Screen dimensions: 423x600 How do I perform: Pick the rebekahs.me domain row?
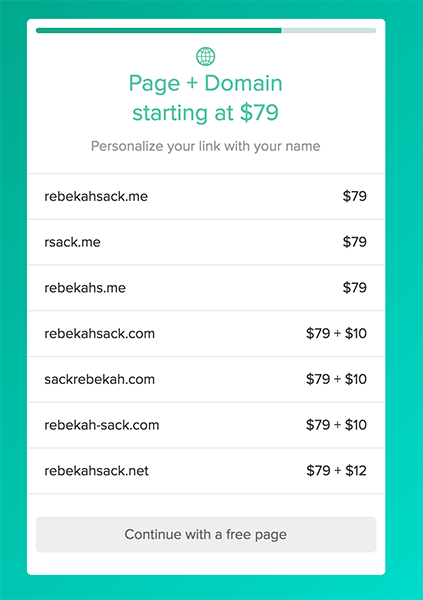click(x=206, y=288)
